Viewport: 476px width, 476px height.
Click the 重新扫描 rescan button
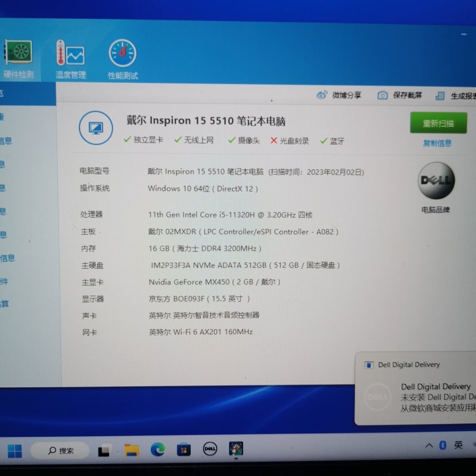click(438, 123)
